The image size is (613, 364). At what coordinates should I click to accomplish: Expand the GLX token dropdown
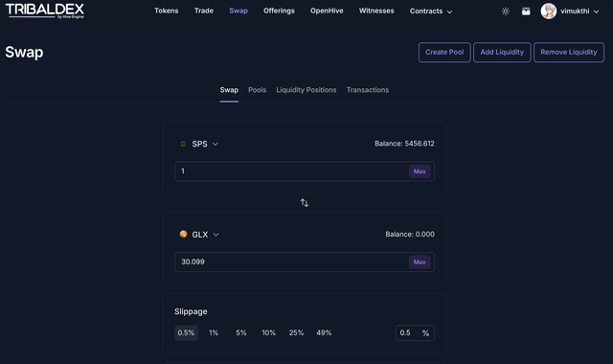point(216,235)
